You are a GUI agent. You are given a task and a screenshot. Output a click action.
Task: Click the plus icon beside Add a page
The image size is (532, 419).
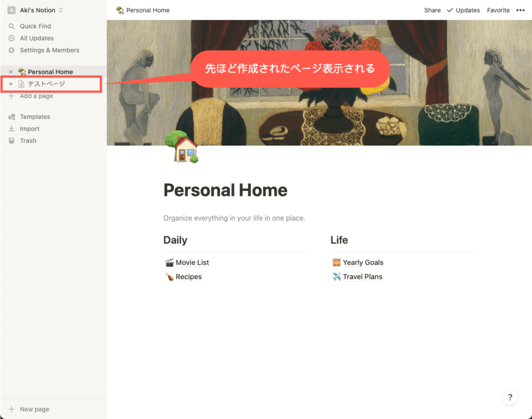11,96
